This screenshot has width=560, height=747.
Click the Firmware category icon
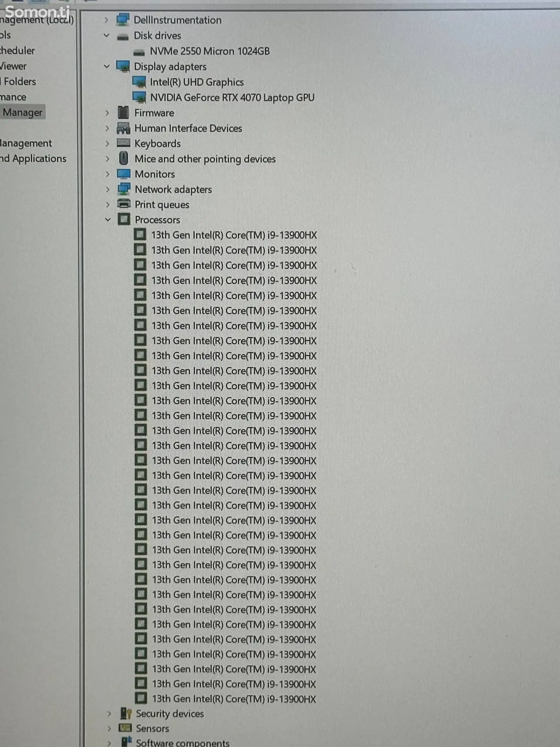coord(123,112)
